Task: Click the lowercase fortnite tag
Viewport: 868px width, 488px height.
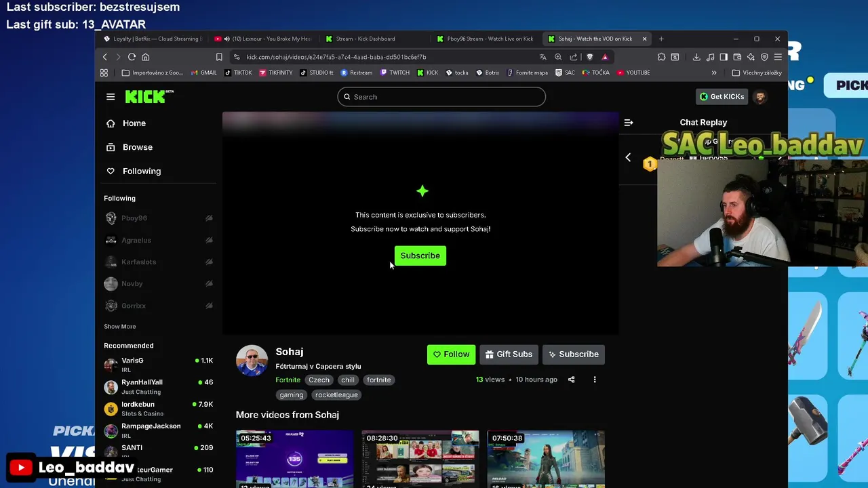Action: [x=379, y=380]
